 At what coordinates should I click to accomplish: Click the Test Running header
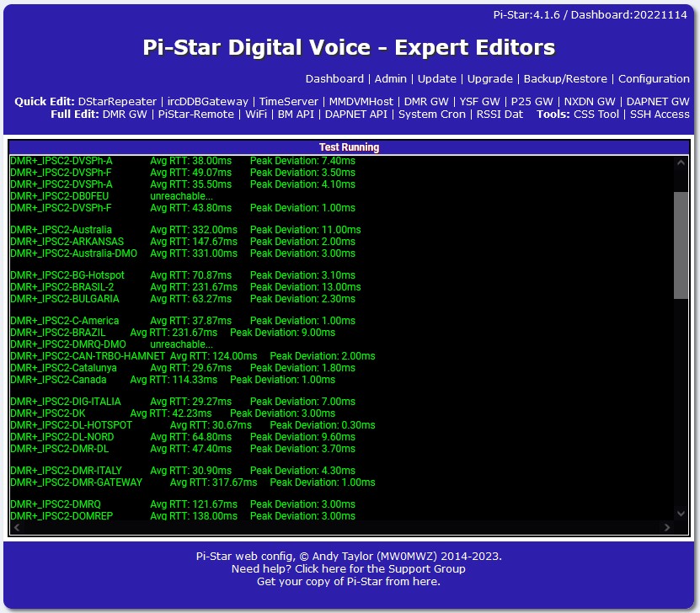click(349, 147)
